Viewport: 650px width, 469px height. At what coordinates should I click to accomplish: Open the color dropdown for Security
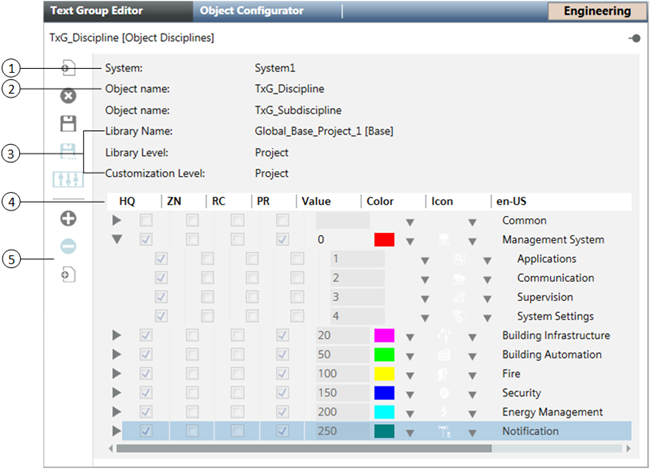pyautogui.click(x=410, y=394)
